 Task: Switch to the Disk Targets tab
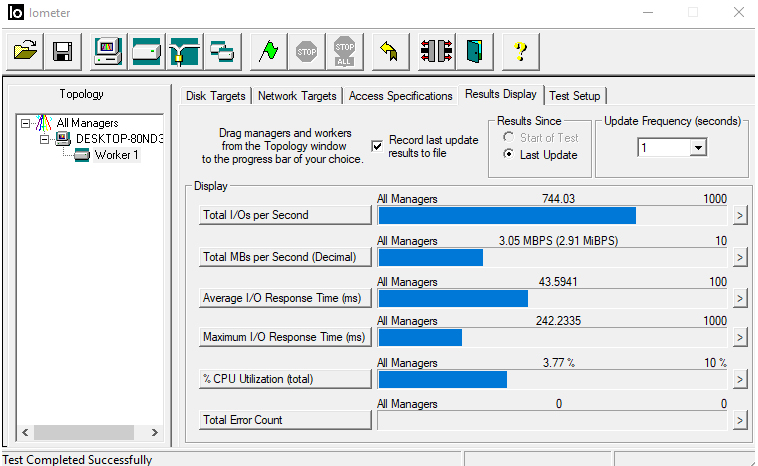coord(215,96)
